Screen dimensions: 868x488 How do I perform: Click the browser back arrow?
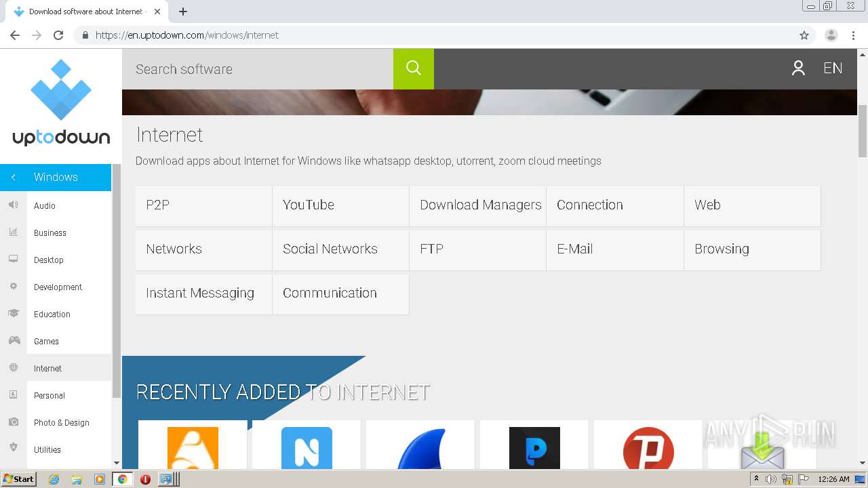click(15, 35)
